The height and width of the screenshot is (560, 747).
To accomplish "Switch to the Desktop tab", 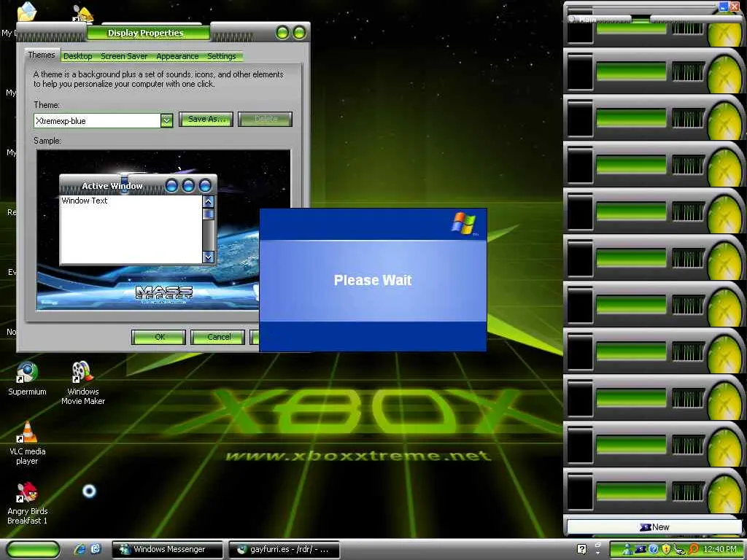I will (x=77, y=56).
